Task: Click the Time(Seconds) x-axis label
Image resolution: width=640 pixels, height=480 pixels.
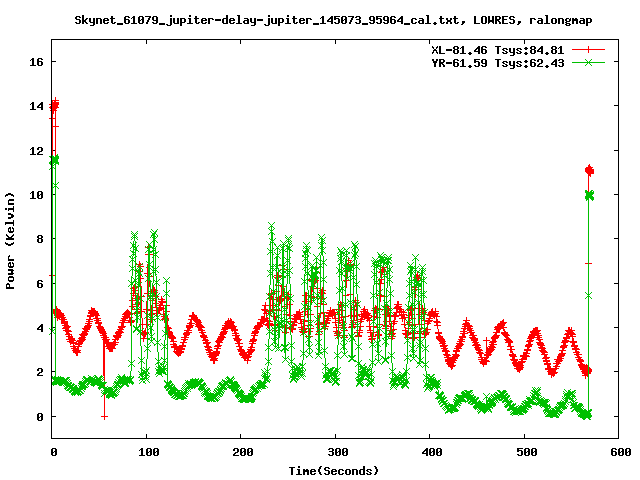Action: point(334,470)
